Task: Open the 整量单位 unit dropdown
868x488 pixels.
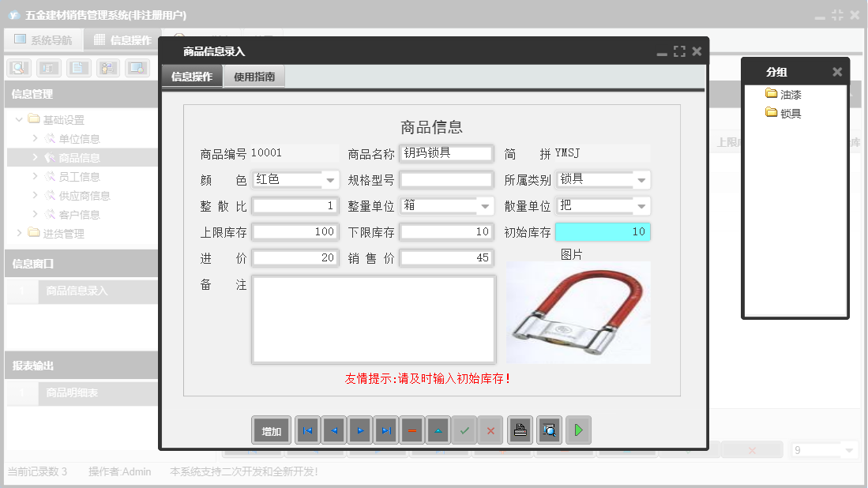Action: click(487, 205)
